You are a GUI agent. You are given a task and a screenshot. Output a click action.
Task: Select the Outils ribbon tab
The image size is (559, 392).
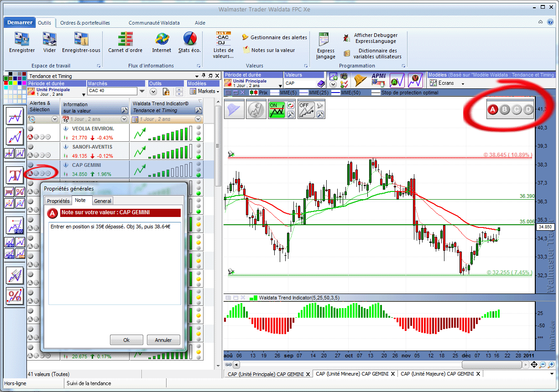tap(45, 23)
